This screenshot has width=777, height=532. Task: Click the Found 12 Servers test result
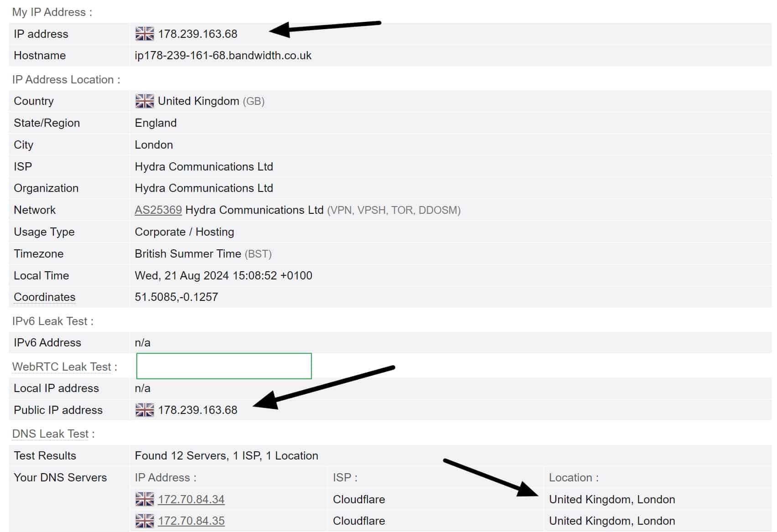[227, 456]
